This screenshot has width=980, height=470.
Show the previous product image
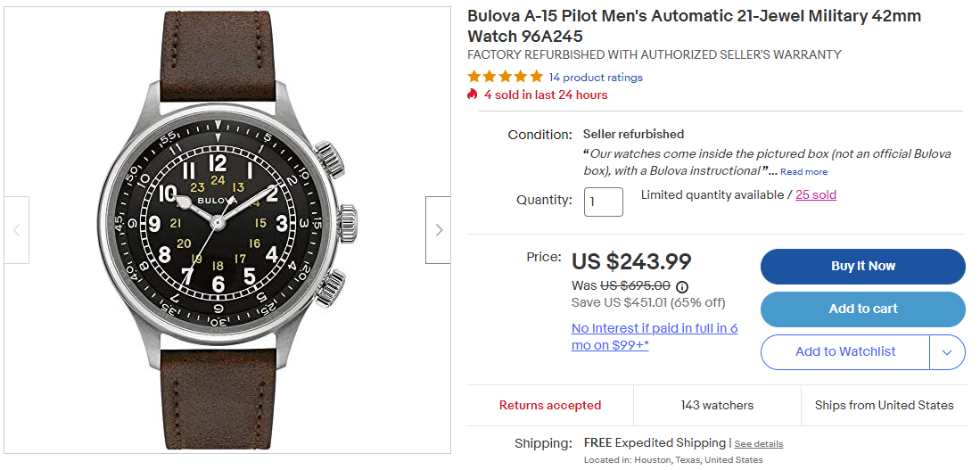coord(16,230)
